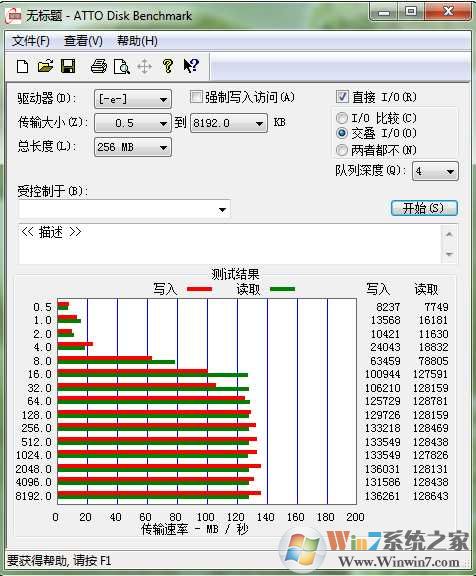Open the 文件(F) menu
Image resolution: width=476 pixels, height=576 pixels.
[30, 41]
